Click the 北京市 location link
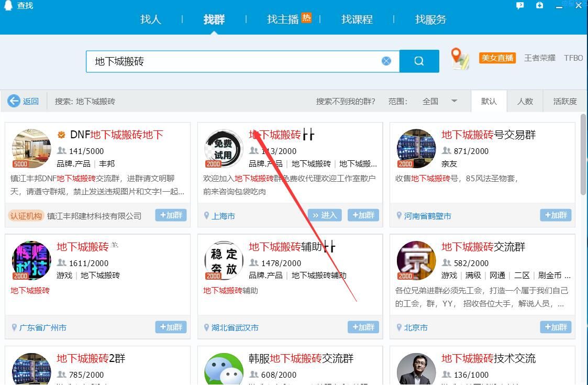Image resolution: width=588 pixels, height=385 pixels. click(x=416, y=328)
